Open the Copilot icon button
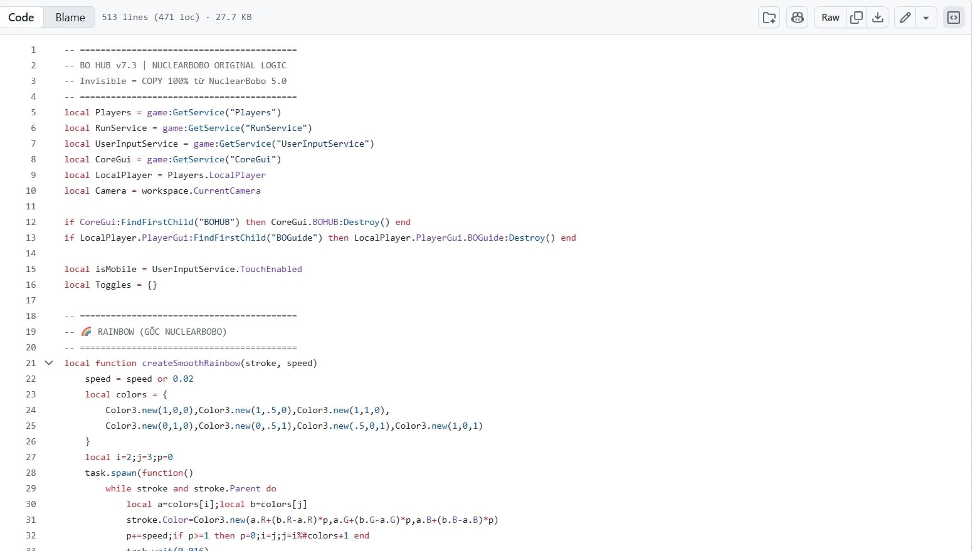Viewport: 980px width, 551px height. point(798,18)
